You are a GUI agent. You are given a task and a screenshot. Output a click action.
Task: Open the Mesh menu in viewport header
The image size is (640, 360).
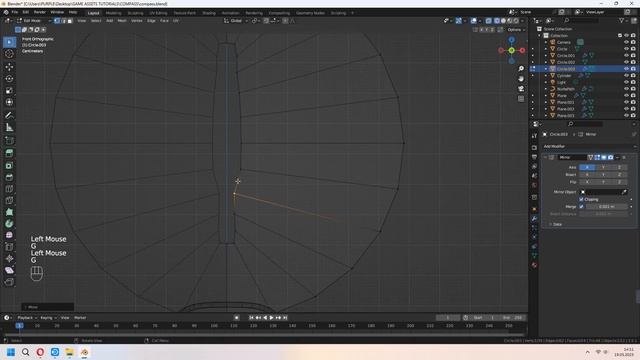click(x=122, y=20)
